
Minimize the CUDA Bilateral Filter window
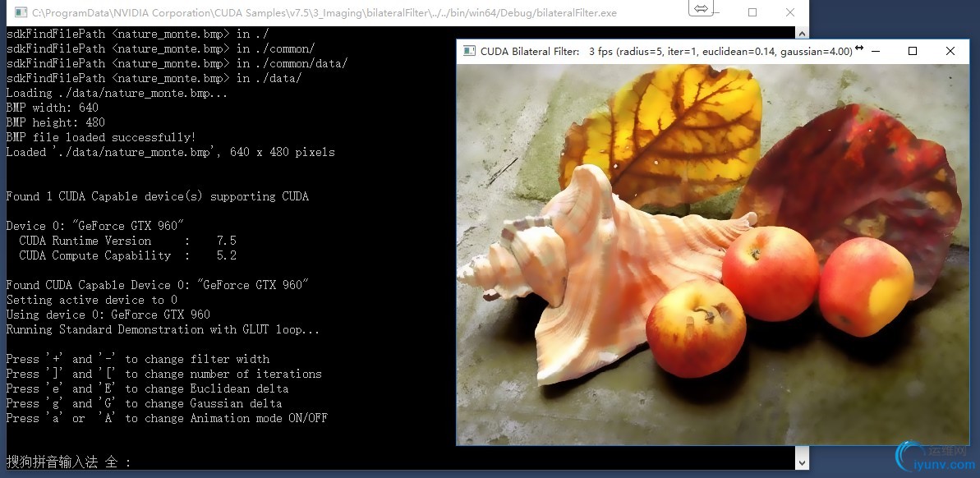tap(876, 51)
